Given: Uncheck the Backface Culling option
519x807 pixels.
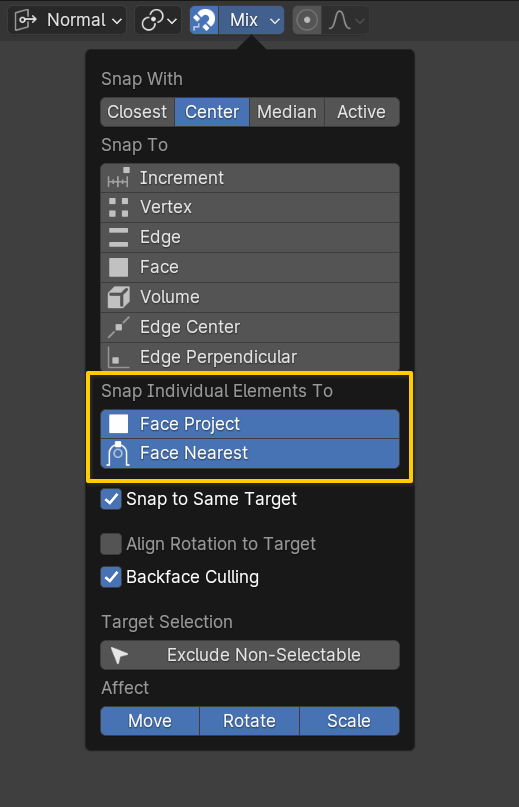Looking at the screenshot, I should tap(111, 577).
